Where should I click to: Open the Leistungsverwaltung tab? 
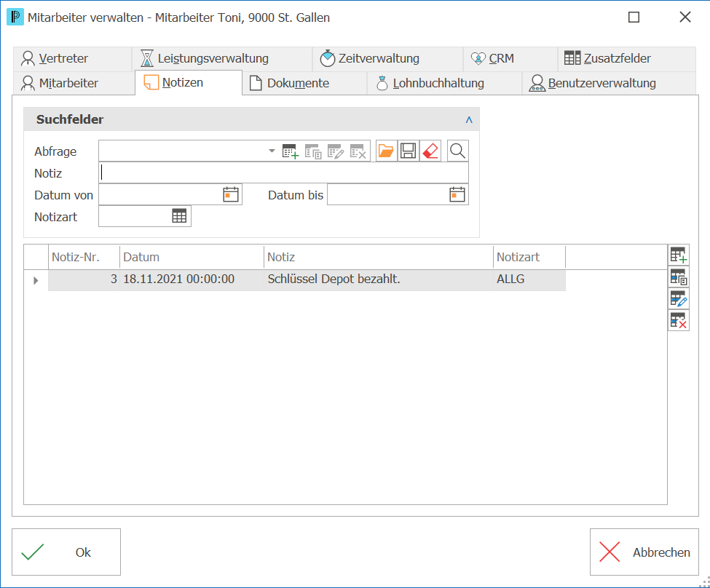click(222, 59)
